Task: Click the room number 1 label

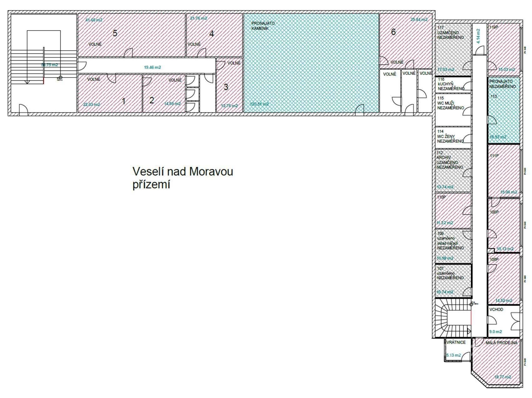Action: (x=124, y=101)
